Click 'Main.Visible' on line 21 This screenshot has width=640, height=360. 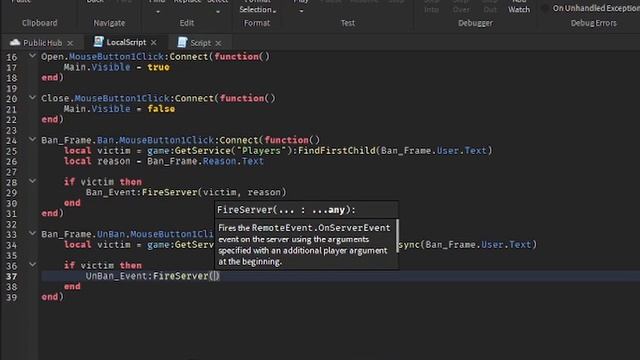(x=97, y=109)
